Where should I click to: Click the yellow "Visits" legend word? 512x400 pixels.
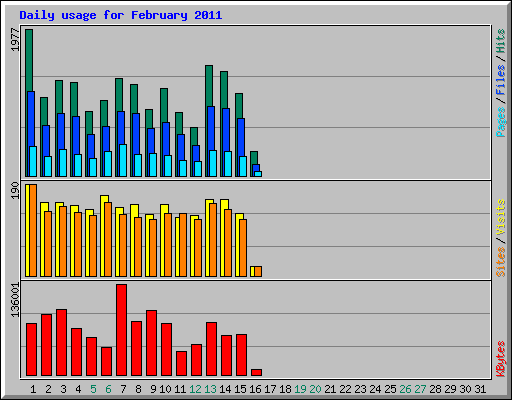pyautogui.click(x=501, y=217)
